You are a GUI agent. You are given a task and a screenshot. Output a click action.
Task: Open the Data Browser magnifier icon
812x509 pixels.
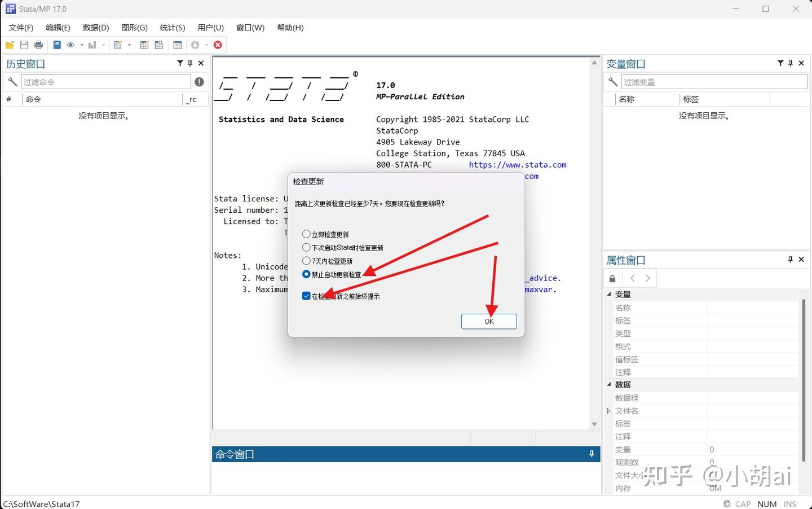click(159, 45)
